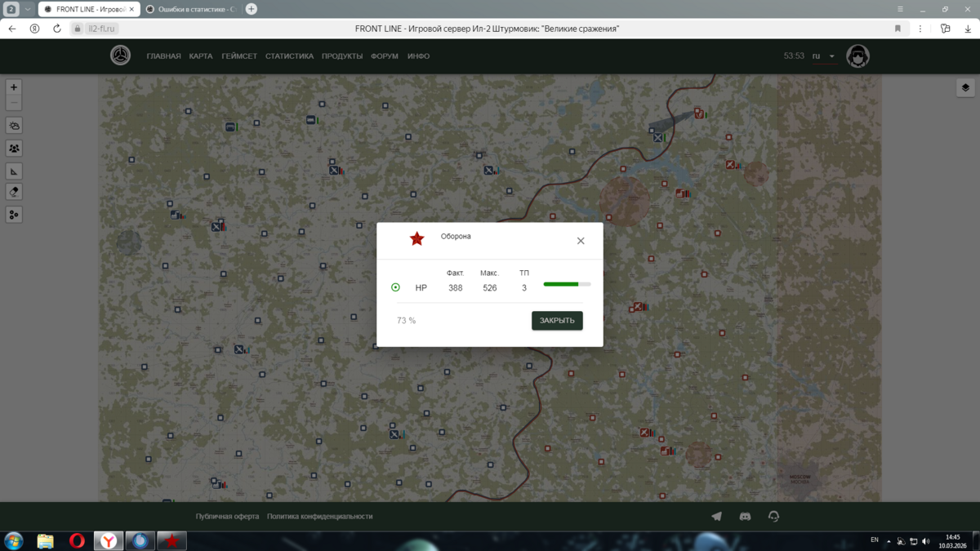The height and width of the screenshot is (551, 980).
Task: Select the HP radio button in dialog
Action: point(395,287)
